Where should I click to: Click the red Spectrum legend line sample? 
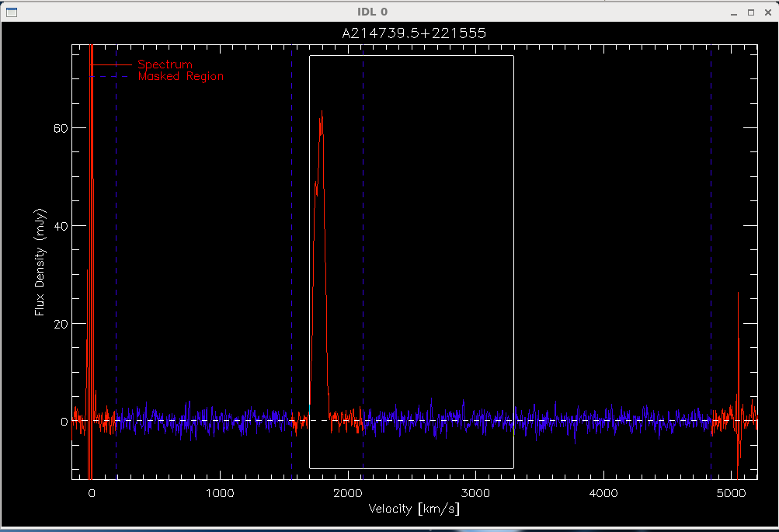(111, 64)
